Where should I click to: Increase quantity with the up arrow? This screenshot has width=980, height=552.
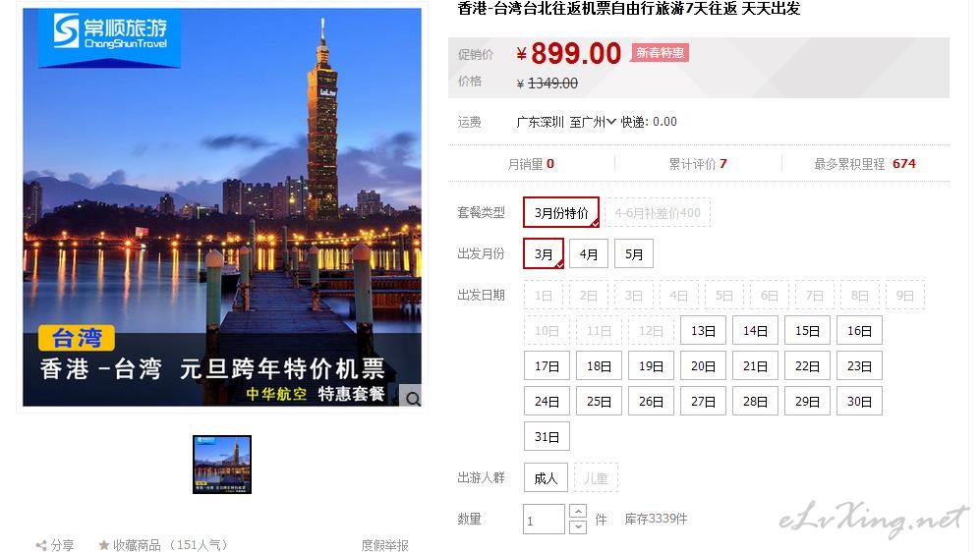pos(578,512)
